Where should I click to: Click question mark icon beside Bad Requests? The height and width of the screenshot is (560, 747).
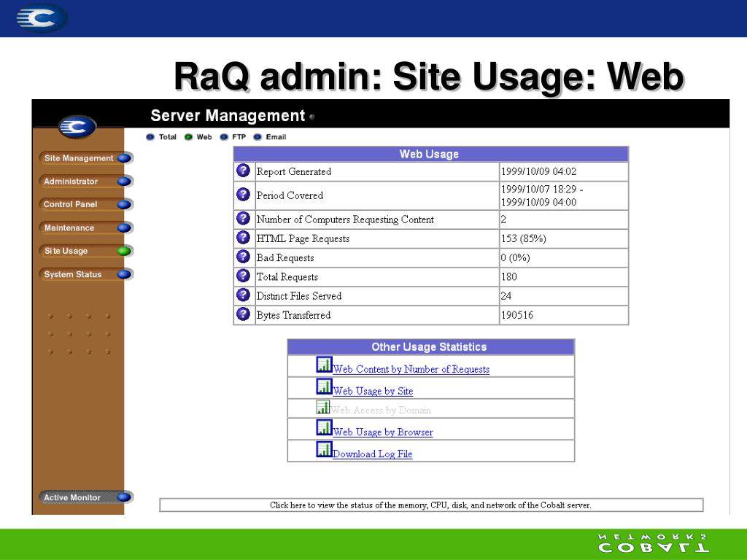click(x=243, y=257)
